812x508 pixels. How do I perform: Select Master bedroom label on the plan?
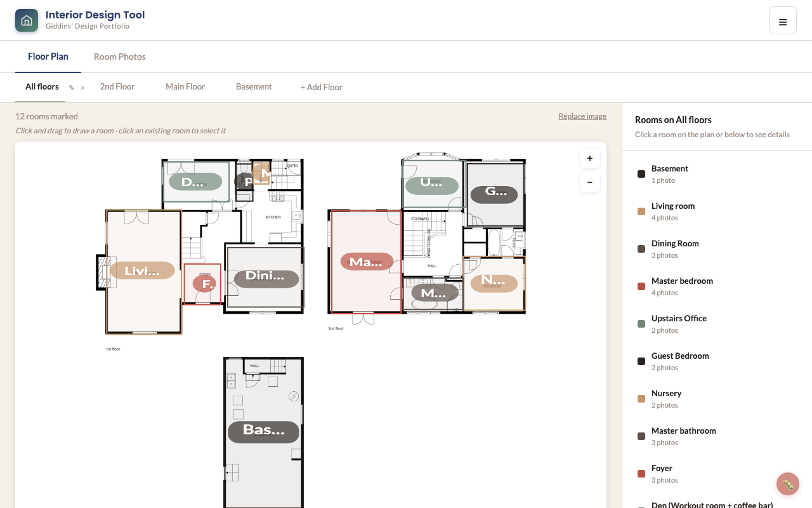click(367, 262)
